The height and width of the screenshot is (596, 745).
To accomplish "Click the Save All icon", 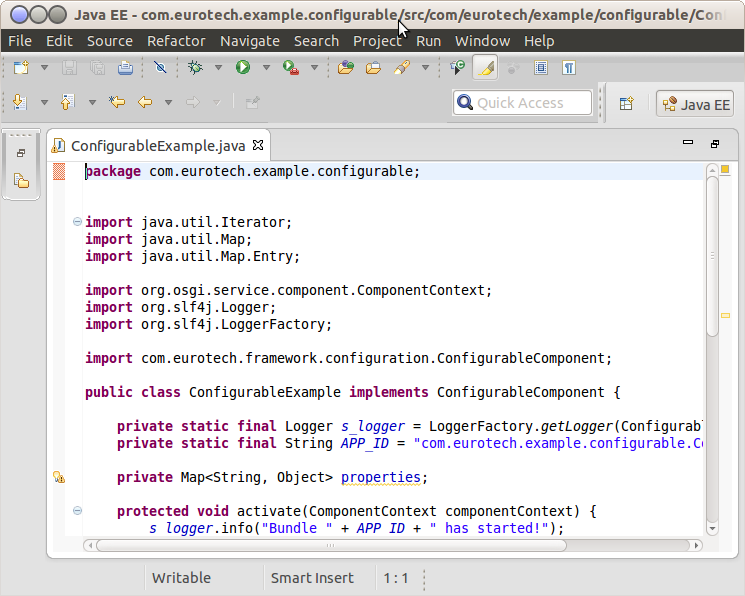I will pyautogui.click(x=97, y=68).
